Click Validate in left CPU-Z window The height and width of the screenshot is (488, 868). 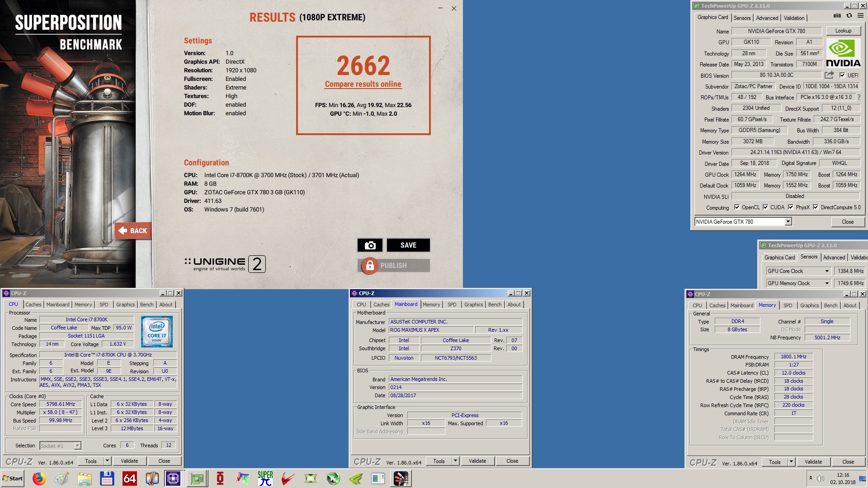click(x=129, y=461)
